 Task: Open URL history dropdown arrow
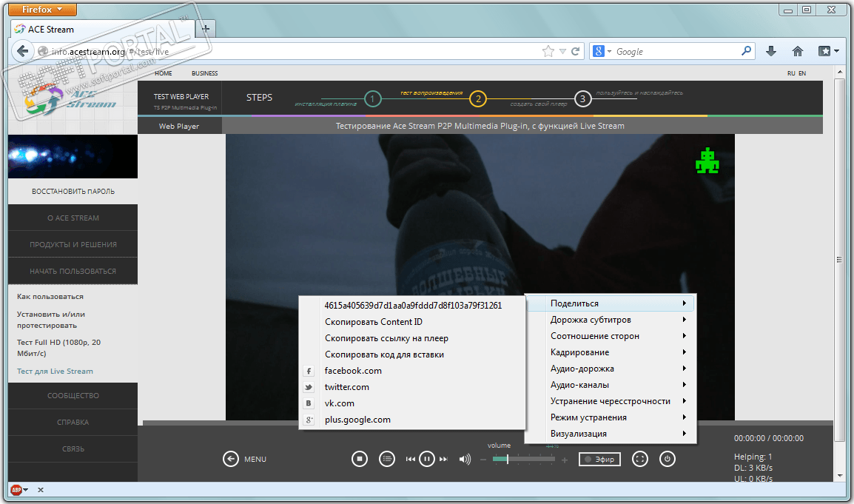point(562,51)
